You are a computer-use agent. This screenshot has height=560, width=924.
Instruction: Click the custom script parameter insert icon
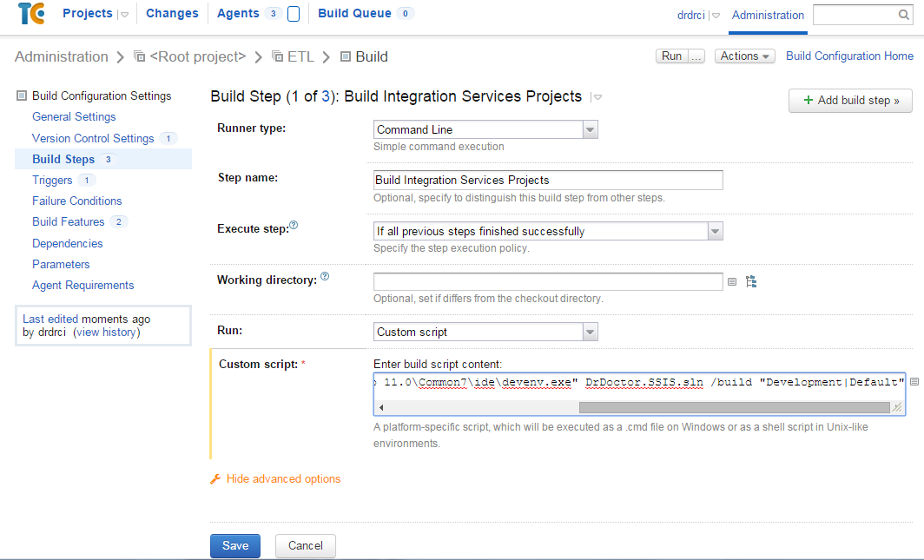914,382
